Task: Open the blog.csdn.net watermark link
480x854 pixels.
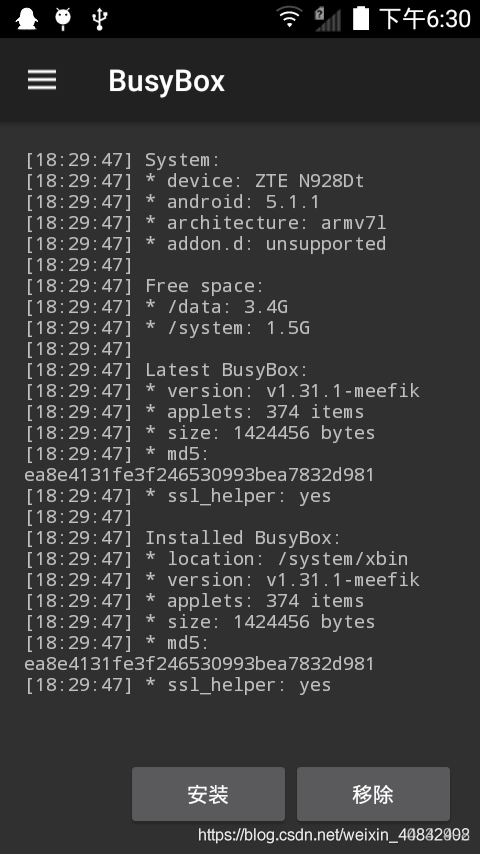Action: pyautogui.click(x=333, y=834)
